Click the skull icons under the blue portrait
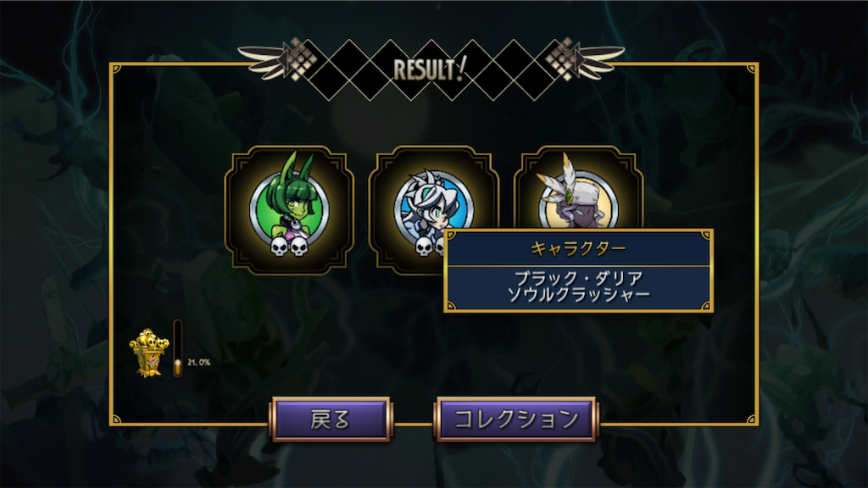The width and height of the screenshot is (868, 488). 429,247
